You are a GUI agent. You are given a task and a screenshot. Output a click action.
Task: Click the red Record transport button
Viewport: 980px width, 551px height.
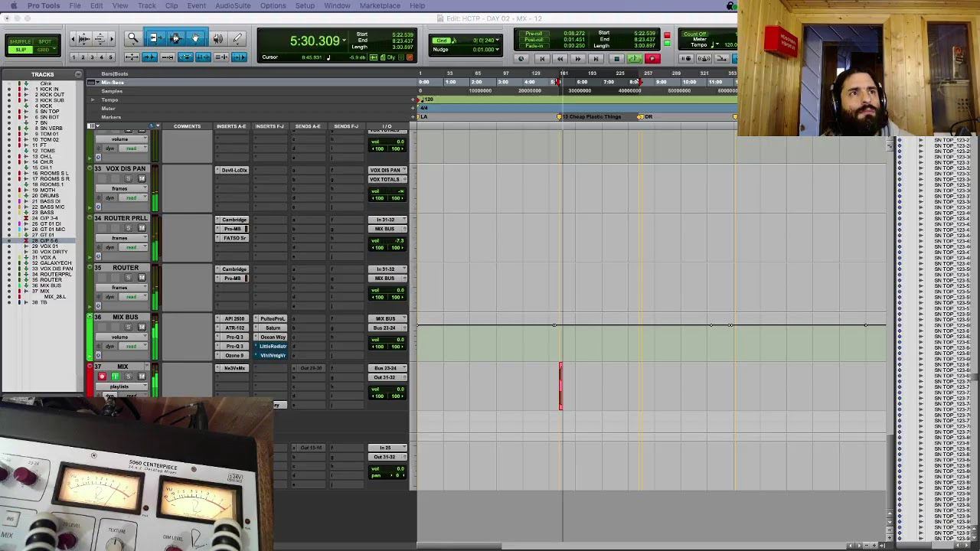tap(652, 59)
